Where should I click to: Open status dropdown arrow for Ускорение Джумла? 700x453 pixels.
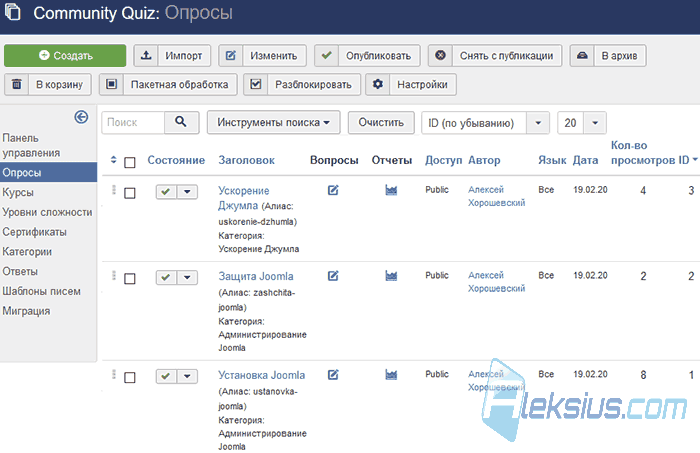click(188, 192)
